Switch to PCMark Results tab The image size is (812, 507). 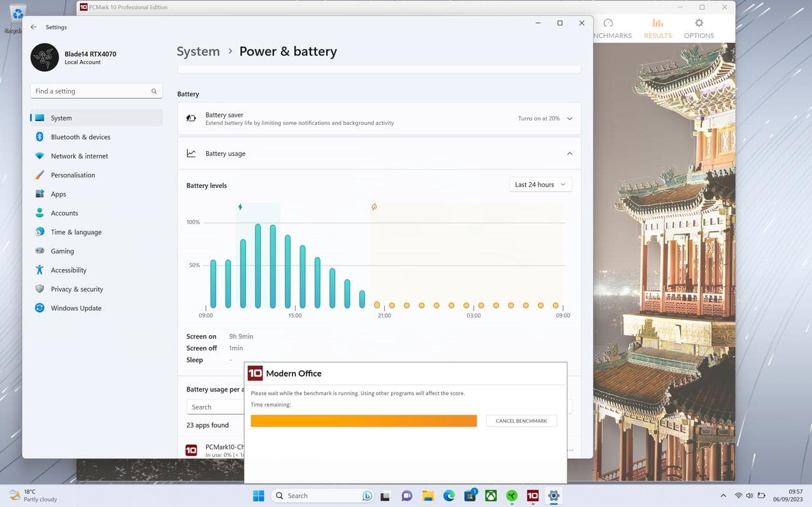pos(658,29)
